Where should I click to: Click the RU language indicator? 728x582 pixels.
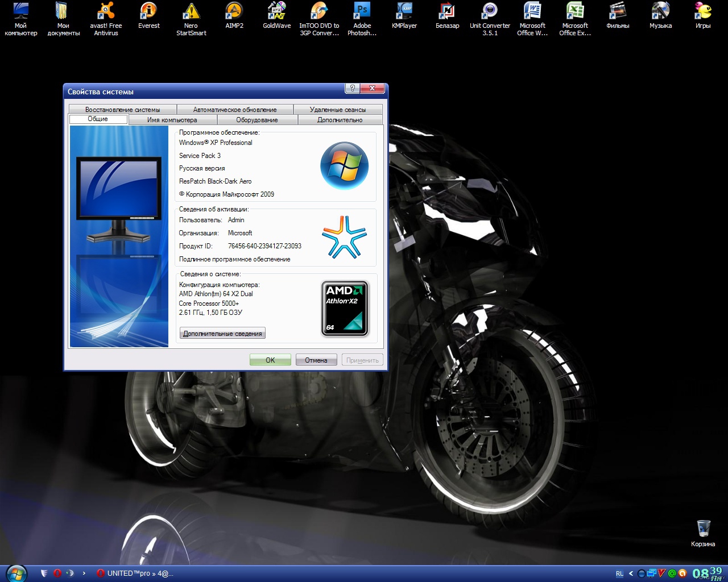pyautogui.click(x=619, y=573)
